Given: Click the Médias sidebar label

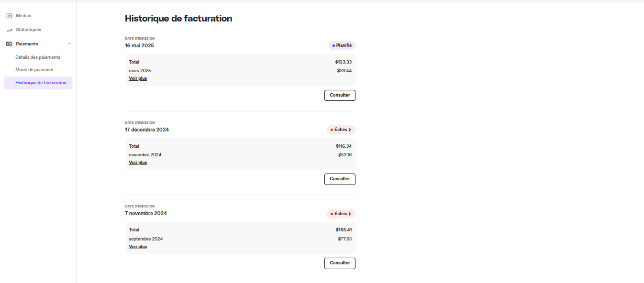Looking at the screenshot, I should [x=23, y=16].
